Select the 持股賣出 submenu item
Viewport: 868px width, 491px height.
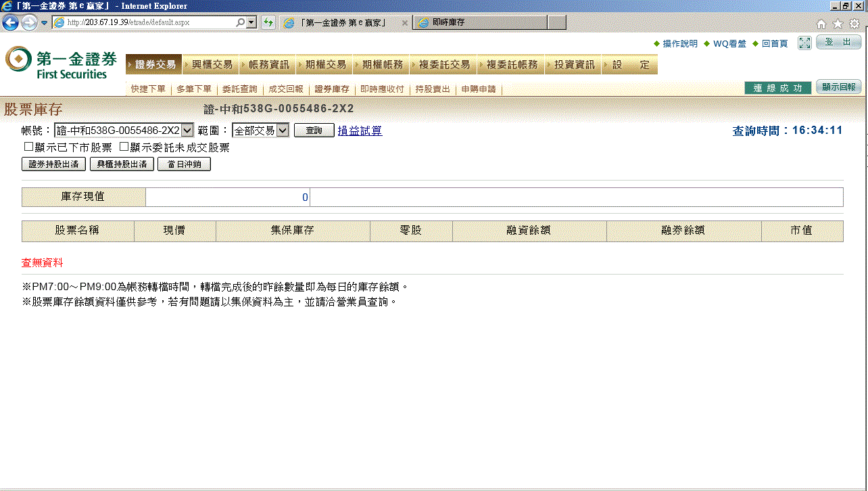coord(433,89)
